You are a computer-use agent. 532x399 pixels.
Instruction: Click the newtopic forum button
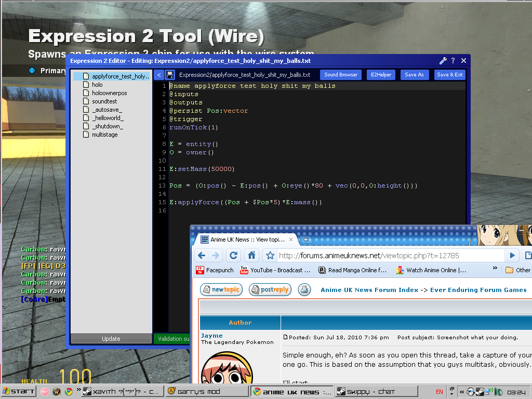[221, 289]
